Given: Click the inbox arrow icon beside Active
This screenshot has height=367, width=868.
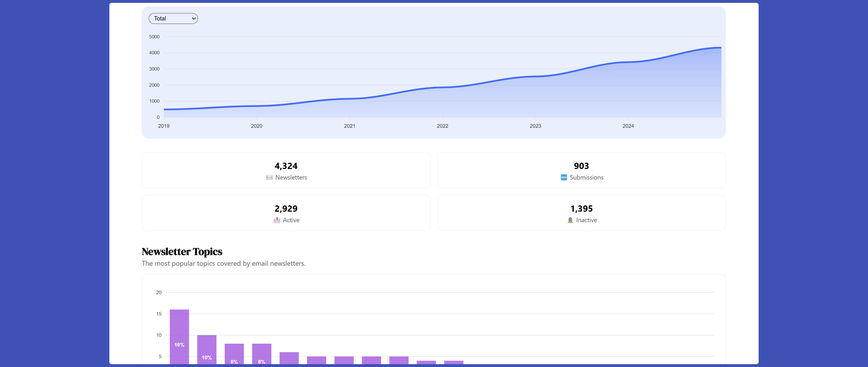Looking at the screenshot, I should 277,220.
